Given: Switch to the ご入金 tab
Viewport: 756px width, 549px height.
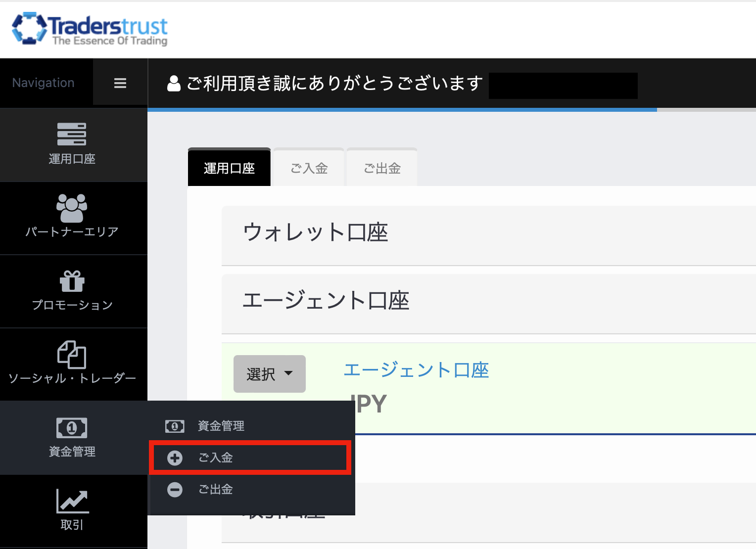Looking at the screenshot, I should click(309, 169).
